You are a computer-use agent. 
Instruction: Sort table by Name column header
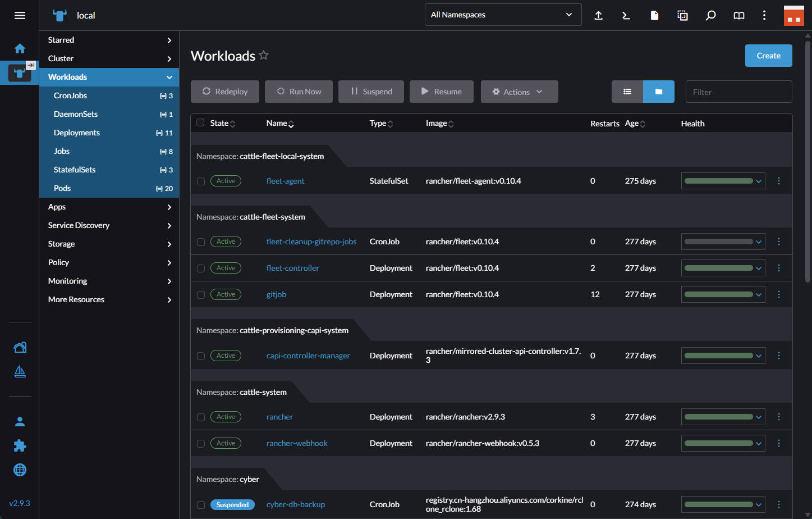coord(280,123)
